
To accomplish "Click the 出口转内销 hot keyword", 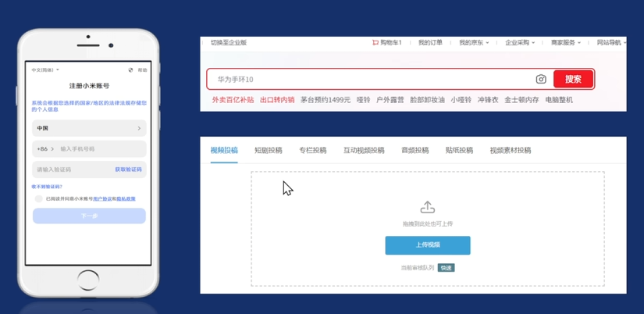I will [x=277, y=100].
